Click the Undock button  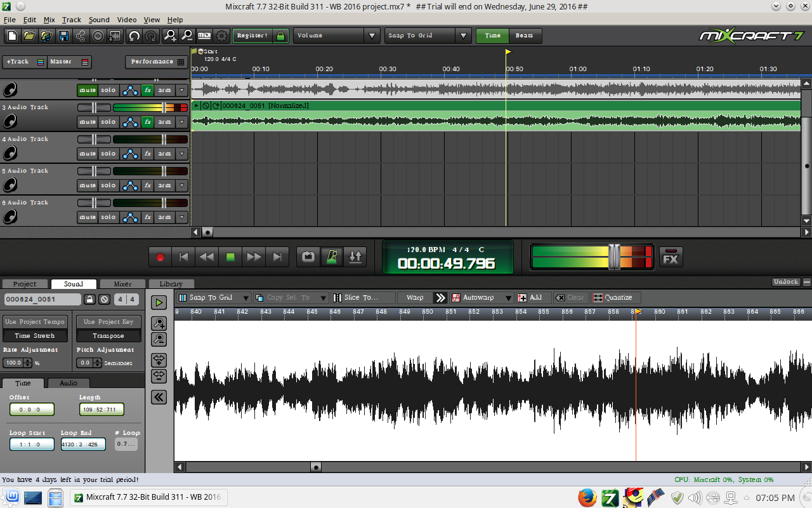(x=785, y=282)
